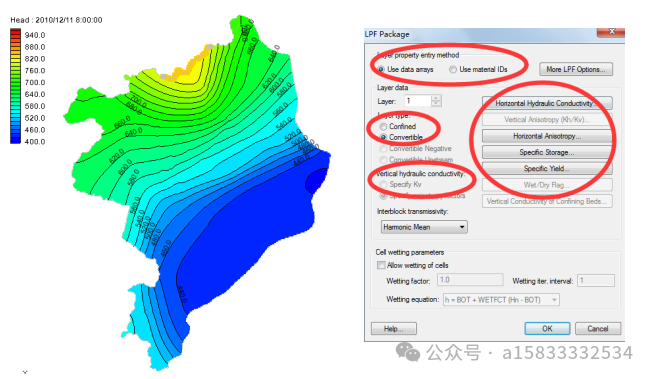Screen dimensions: 654x379
Task: Open Horizontal Hydraulic Conductivity array editor
Action: point(547,103)
